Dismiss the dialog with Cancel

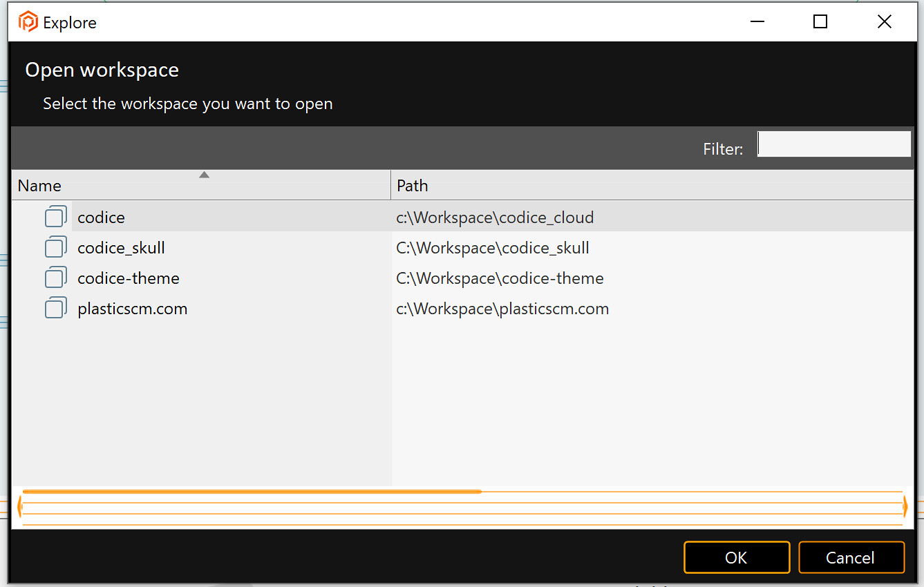tap(851, 557)
